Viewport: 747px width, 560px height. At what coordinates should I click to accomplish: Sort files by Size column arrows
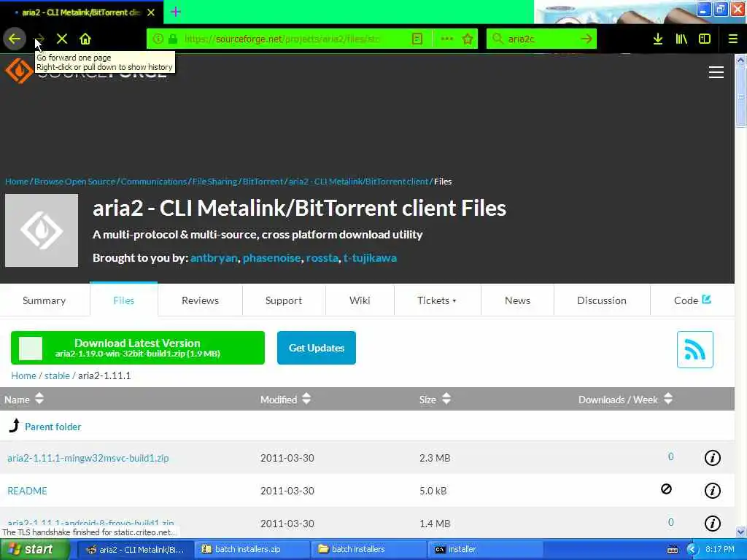point(446,399)
